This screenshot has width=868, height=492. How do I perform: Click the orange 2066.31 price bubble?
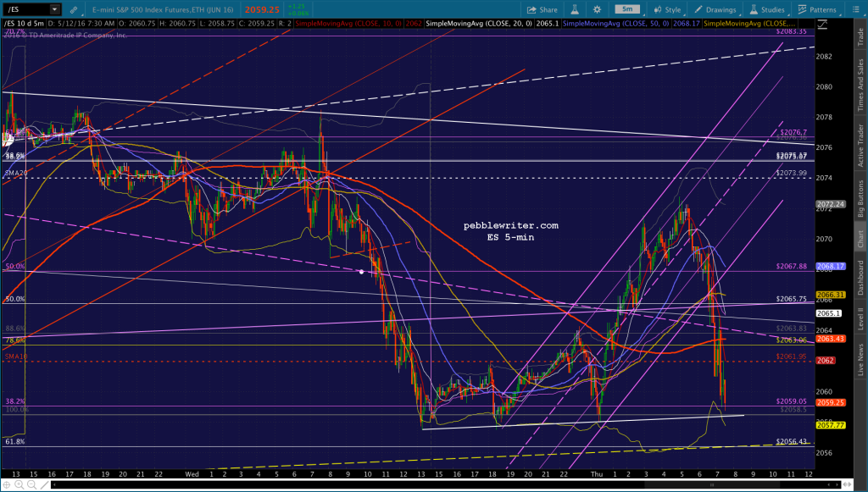pyautogui.click(x=831, y=295)
